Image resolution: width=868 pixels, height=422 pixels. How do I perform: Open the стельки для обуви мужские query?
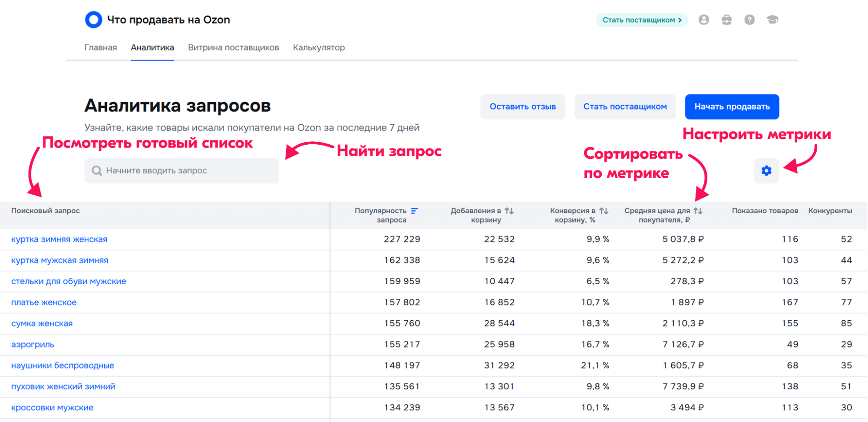69,281
